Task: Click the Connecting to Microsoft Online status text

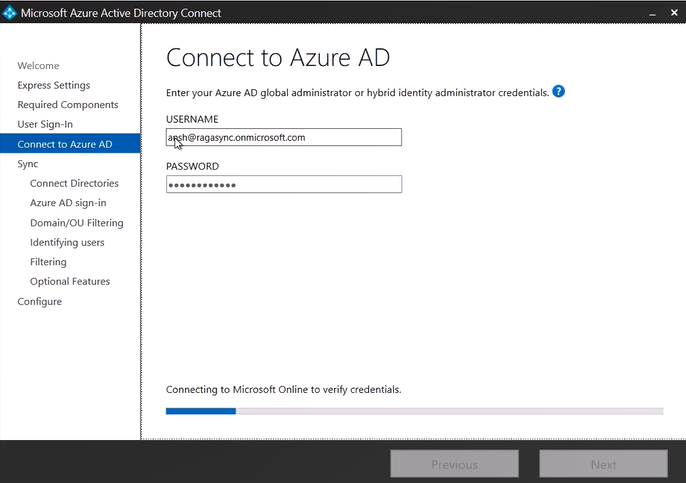Action: pos(284,389)
